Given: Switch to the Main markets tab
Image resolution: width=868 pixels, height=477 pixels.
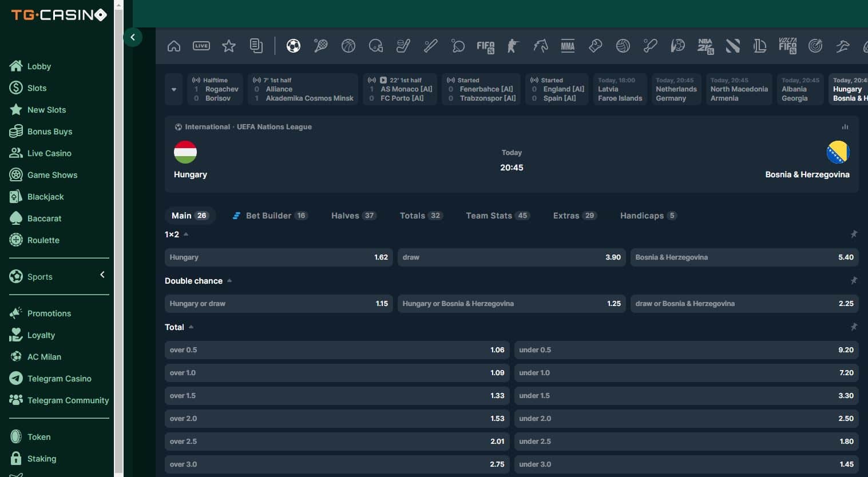Looking at the screenshot, I should pyautogui.click(x=190, y=216).
